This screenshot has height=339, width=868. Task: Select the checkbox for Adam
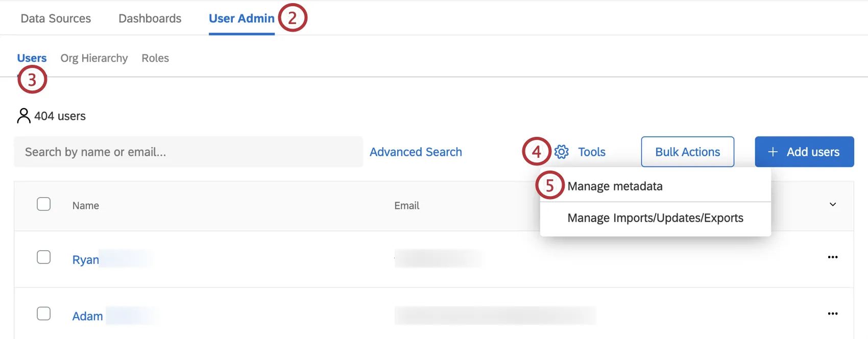44,313
